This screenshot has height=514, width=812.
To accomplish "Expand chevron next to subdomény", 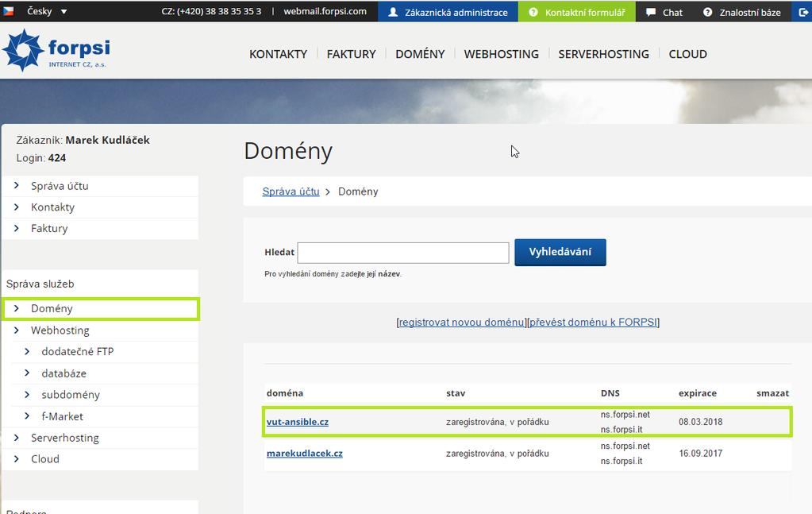I will (28, 394).
